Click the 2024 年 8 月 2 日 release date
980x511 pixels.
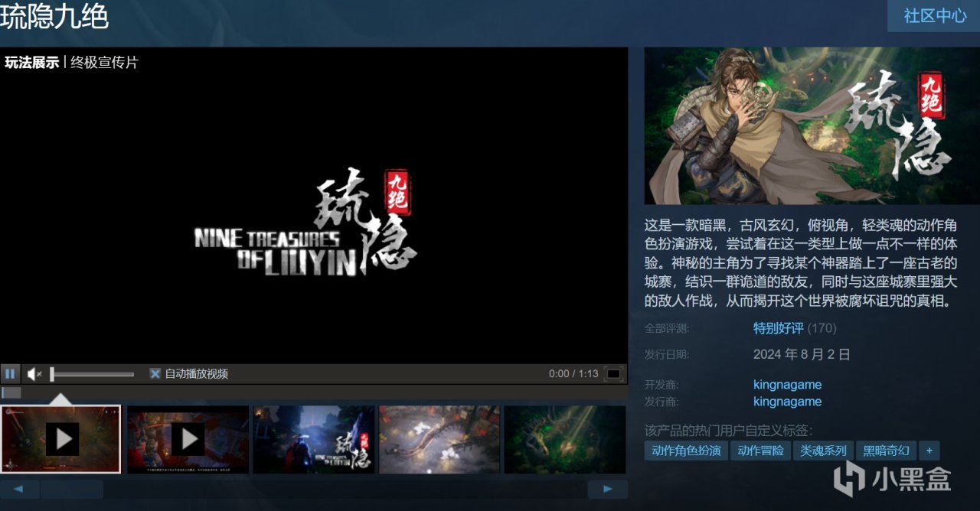pos(802,355)
